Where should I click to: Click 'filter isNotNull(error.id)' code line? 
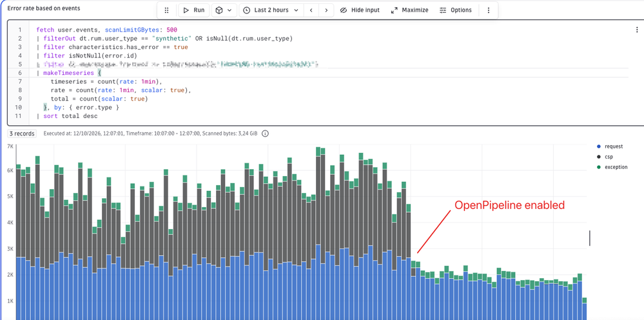coord(86,56)
